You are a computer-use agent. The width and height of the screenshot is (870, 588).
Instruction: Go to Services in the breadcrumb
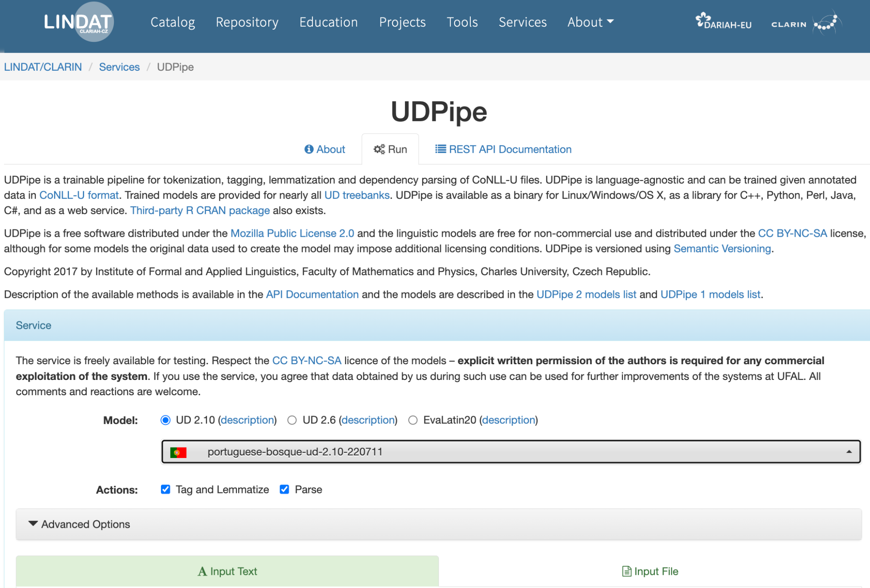coord(119,67)
